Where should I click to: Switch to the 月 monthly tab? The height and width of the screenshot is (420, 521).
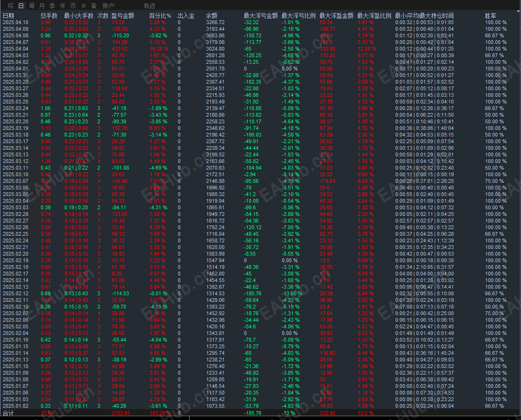(42, 6)
